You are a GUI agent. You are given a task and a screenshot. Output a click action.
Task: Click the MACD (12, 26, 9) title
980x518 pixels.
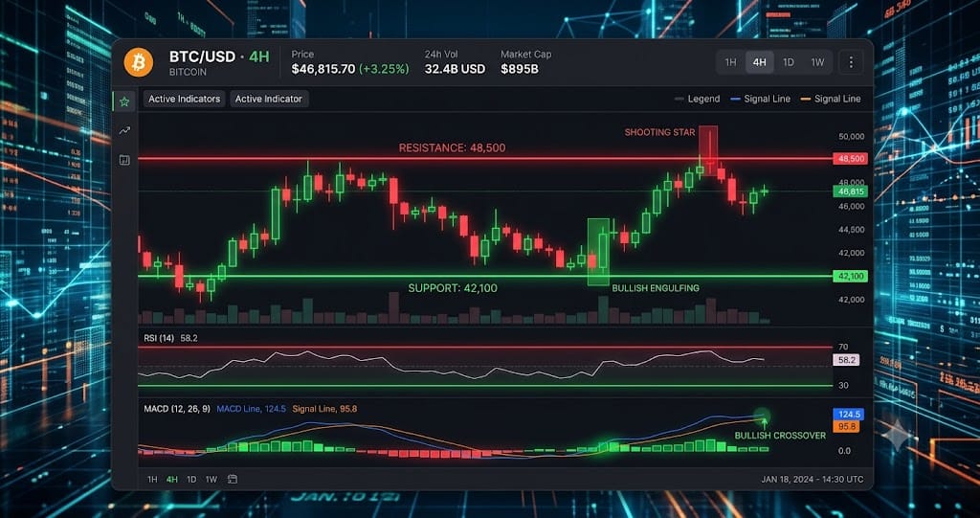pyautogui.click(x=177, y=409)
